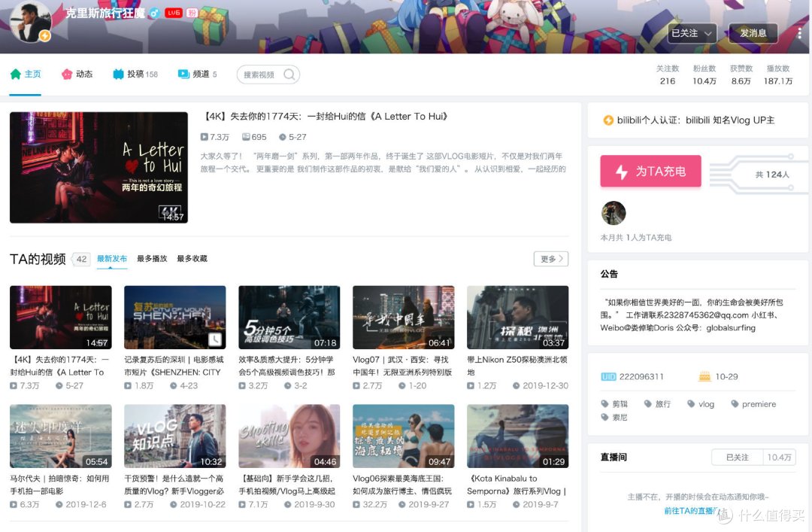The image size is (812, 532).
Task: Click the profile avatar picture
Action: 30,22
